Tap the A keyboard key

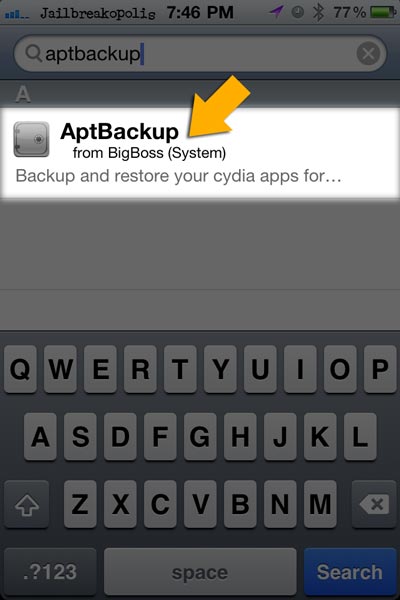coord(40,437)
